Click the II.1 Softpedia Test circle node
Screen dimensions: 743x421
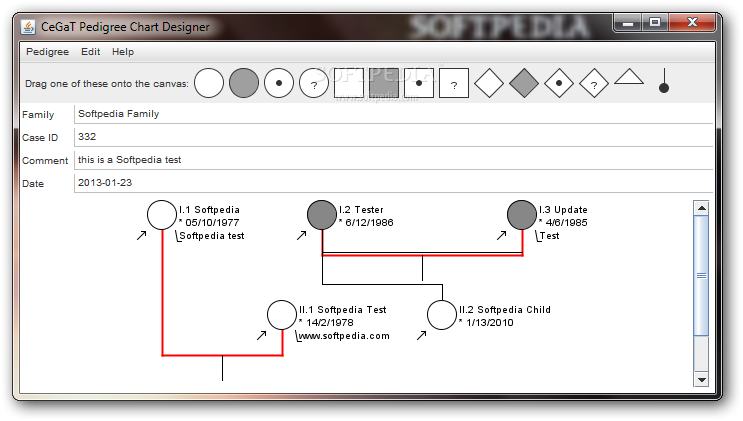[x=282, y=315]
